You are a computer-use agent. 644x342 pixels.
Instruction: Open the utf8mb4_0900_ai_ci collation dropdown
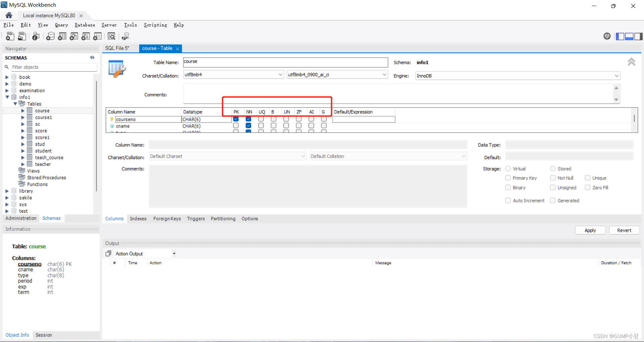click(384, 74)
